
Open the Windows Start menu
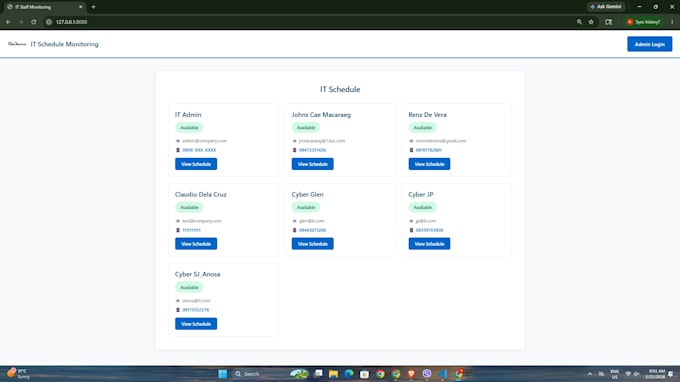[x=222, y=374]
